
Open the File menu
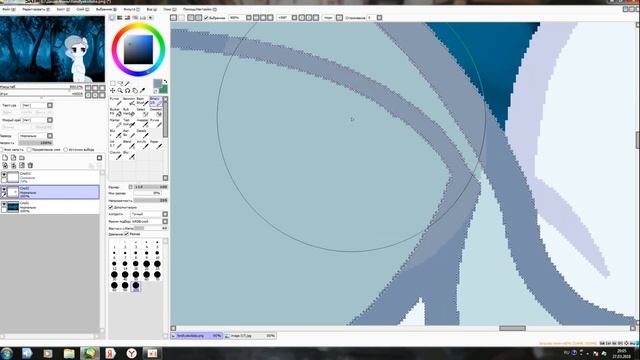pos(9,9)
